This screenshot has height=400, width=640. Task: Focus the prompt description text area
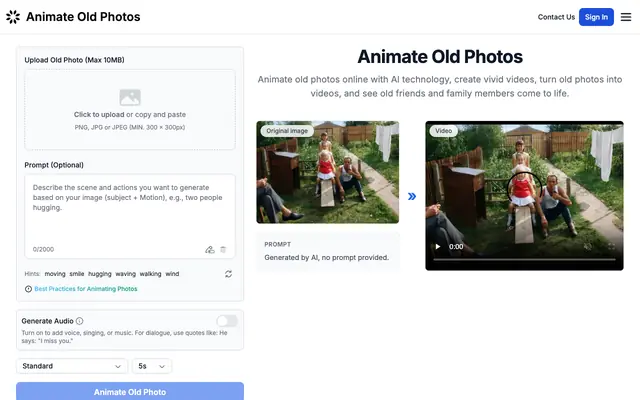130,216
